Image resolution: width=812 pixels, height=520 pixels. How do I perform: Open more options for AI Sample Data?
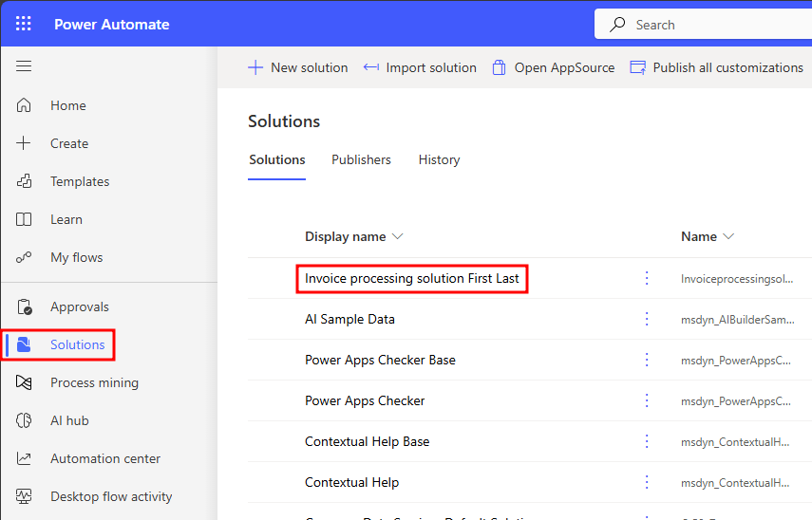click(x=647, y=319)
